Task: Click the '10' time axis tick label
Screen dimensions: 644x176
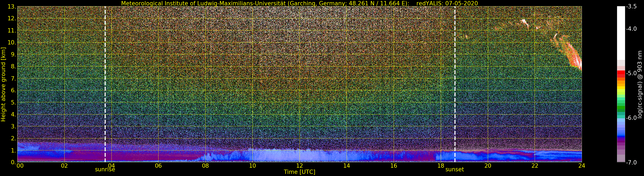Action: (252, 166)
